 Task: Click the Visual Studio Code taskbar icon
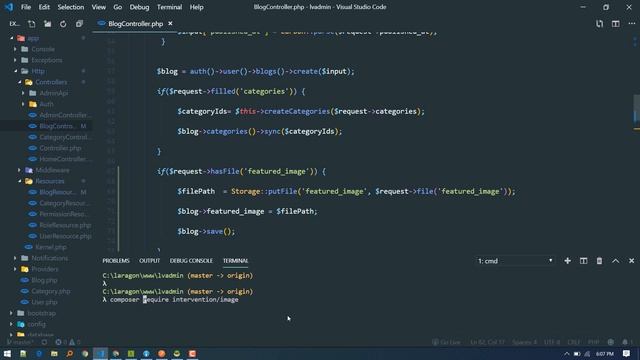click(x=100, y=353)
